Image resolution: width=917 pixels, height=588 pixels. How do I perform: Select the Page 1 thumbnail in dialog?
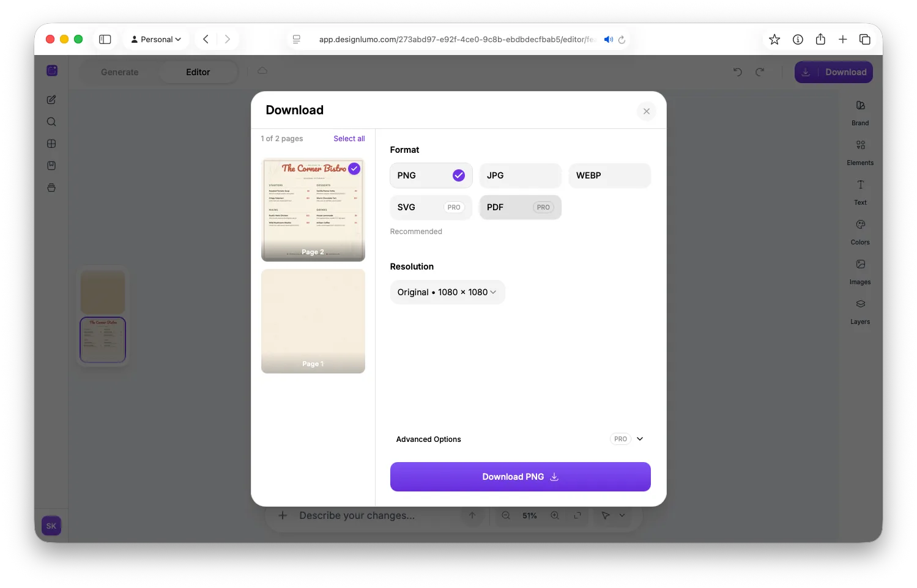click(313, 321)
